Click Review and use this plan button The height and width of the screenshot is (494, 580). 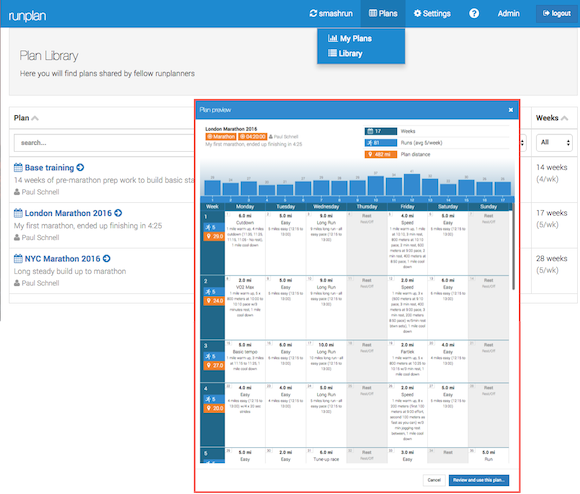click(479, 480)
